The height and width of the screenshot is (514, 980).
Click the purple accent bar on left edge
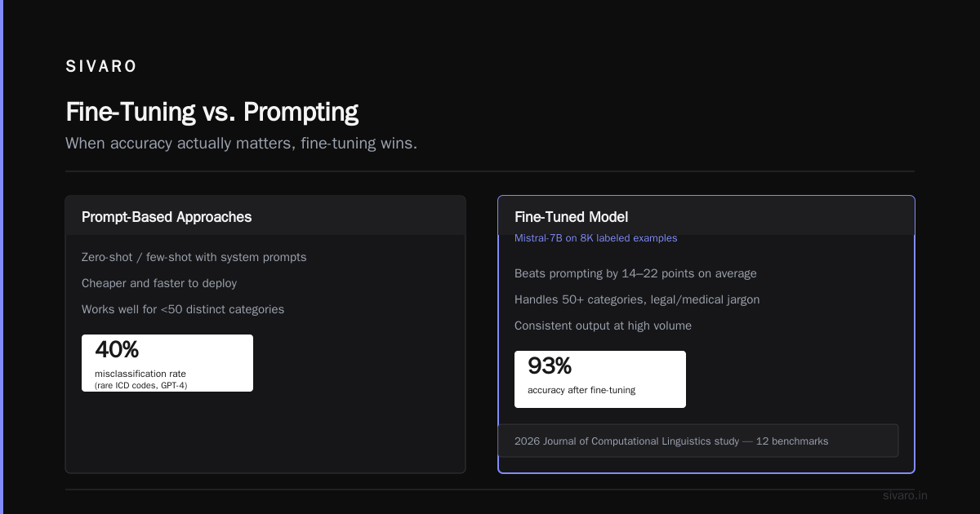[x=2, y=257]
